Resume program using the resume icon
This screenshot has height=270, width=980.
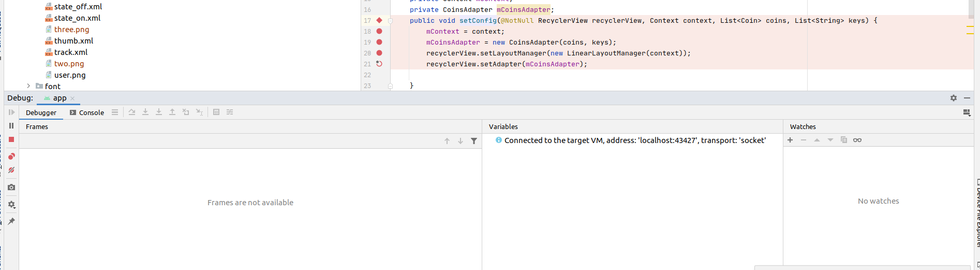(x=11, y=112)
